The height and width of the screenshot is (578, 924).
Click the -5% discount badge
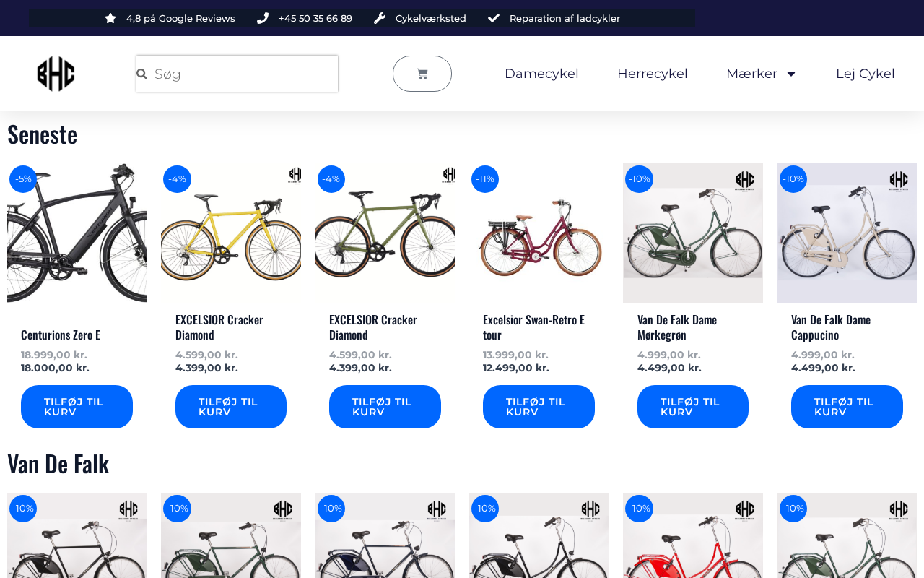(23, 179)
